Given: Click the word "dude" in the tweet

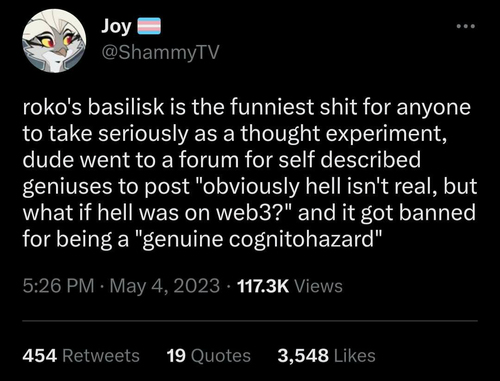Looking at the screenshot, I should [48, 160].
